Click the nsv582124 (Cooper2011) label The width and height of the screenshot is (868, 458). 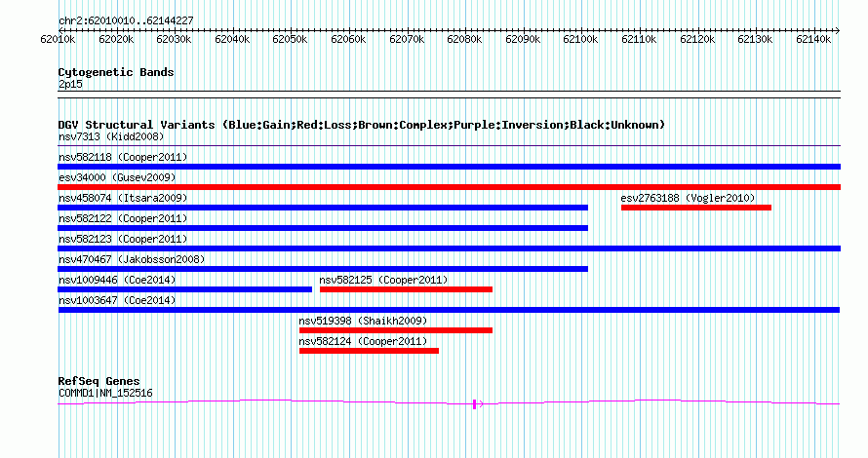(x=363, y=341)
